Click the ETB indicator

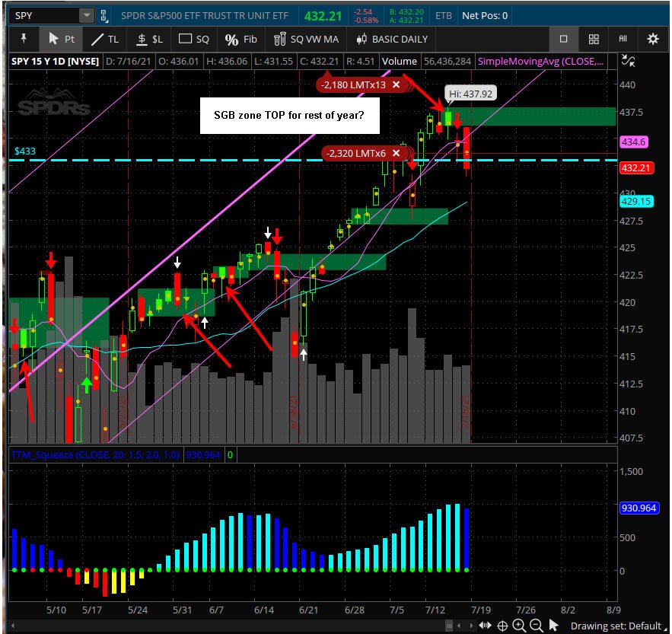(443, 16)
